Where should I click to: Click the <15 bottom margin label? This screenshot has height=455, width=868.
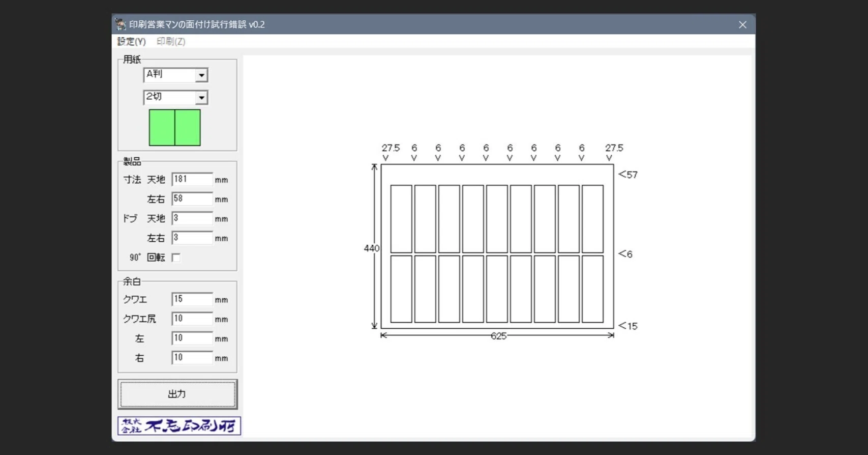click(x=628, y=326)
